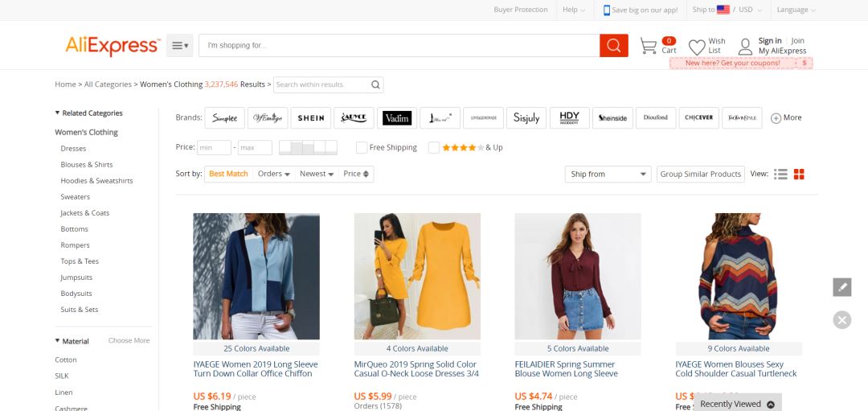Click the Sign in link
Image resolution: width=868 pixels, height=411 pixels.
click(770, 40)
